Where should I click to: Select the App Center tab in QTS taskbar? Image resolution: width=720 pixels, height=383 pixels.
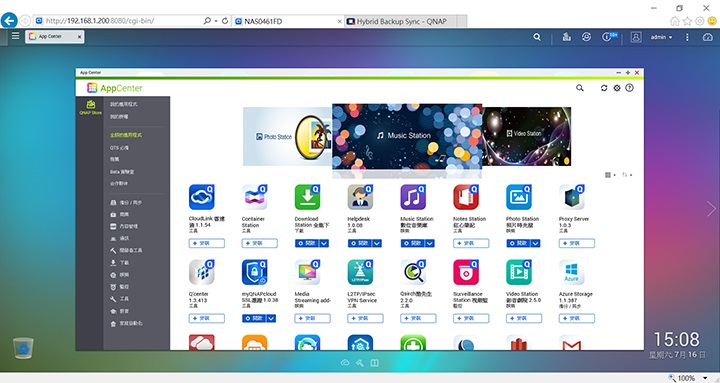click(x=54, y=36)
